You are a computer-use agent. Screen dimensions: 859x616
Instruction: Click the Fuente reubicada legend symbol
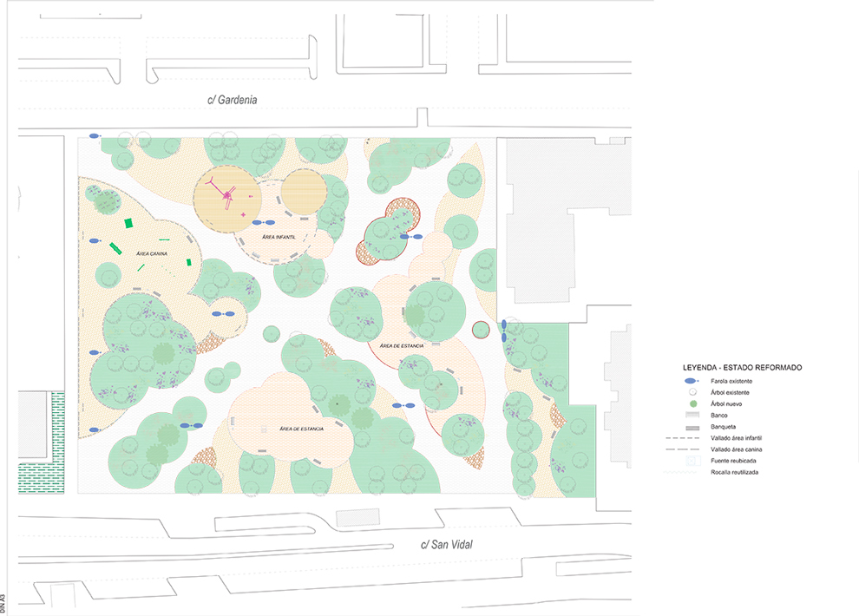(x=693, y=461)
